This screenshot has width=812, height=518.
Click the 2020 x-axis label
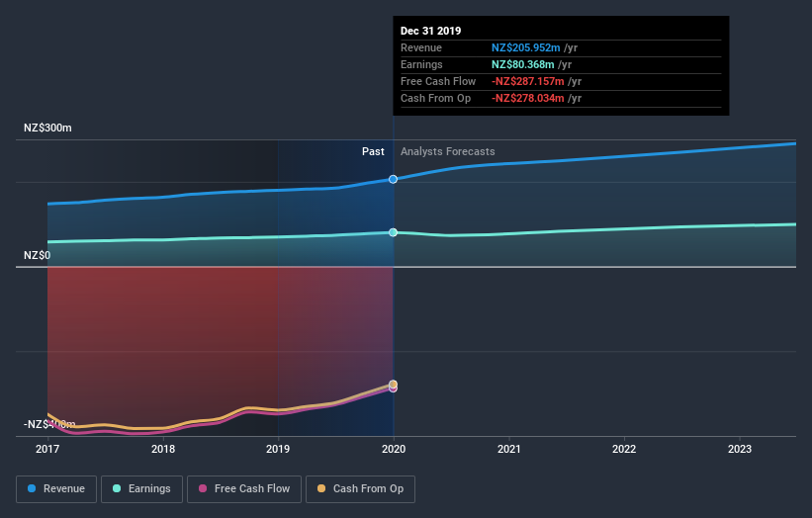coord(394,449)
